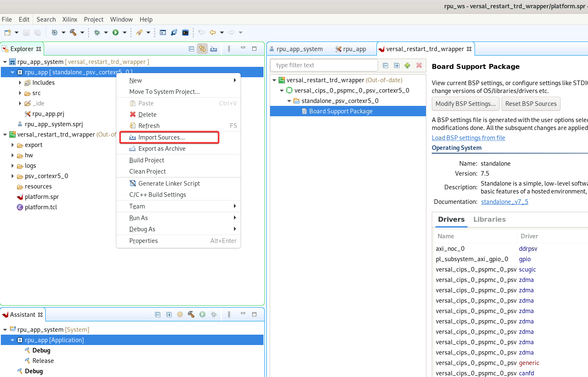
Task: Open the Build hammer dropdown arrow
Action: coord(82,32)
